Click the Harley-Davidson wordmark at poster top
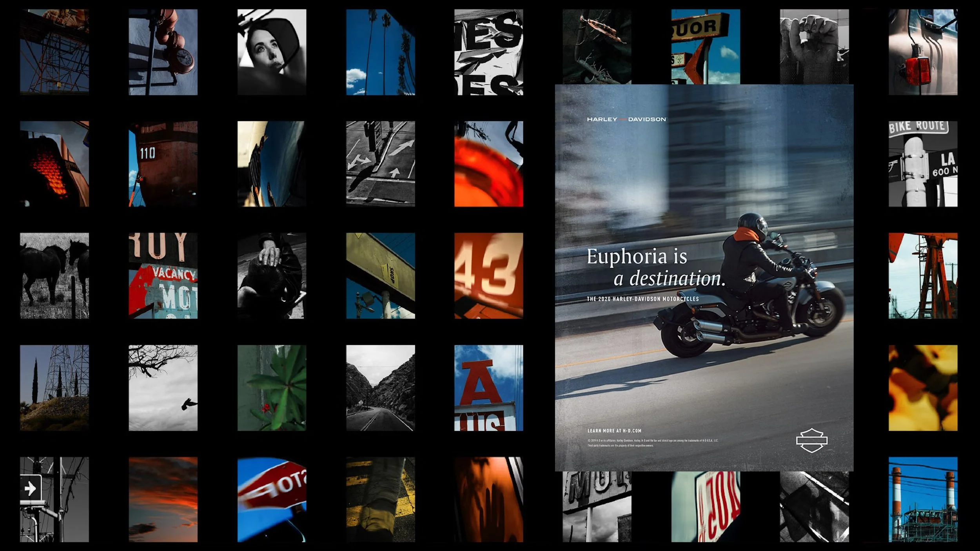The width and height of the screenshot is (980, 551). click(x=626, y=119)
